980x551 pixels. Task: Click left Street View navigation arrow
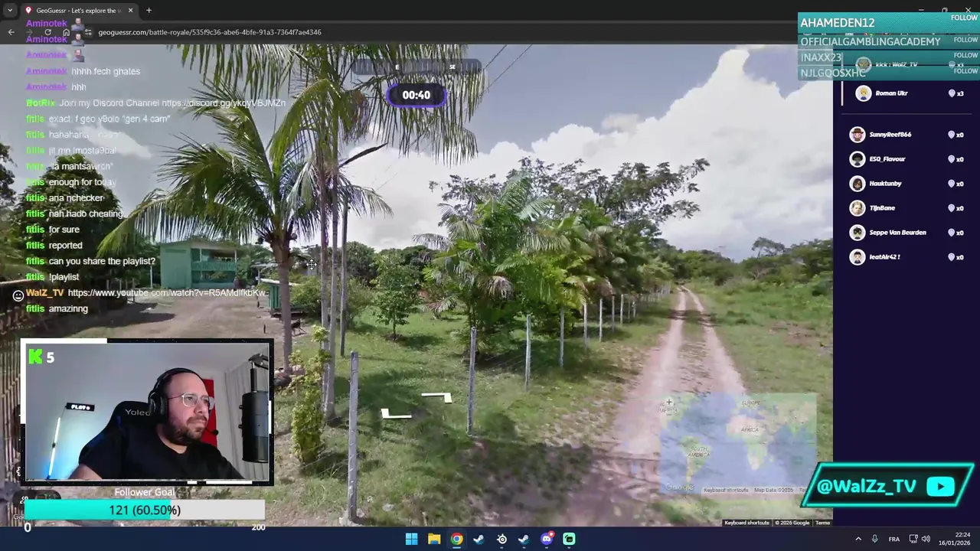tap(396, 414)
